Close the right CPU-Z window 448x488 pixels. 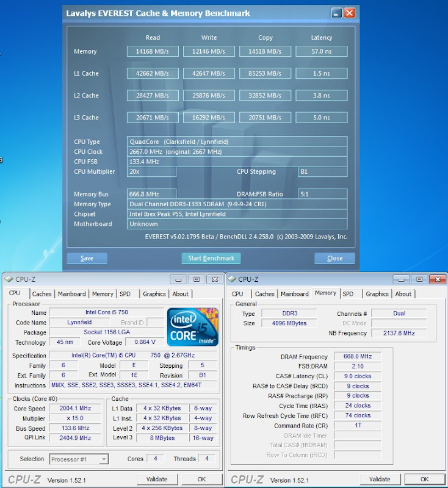pyautogui.click(x=438, y=279)
